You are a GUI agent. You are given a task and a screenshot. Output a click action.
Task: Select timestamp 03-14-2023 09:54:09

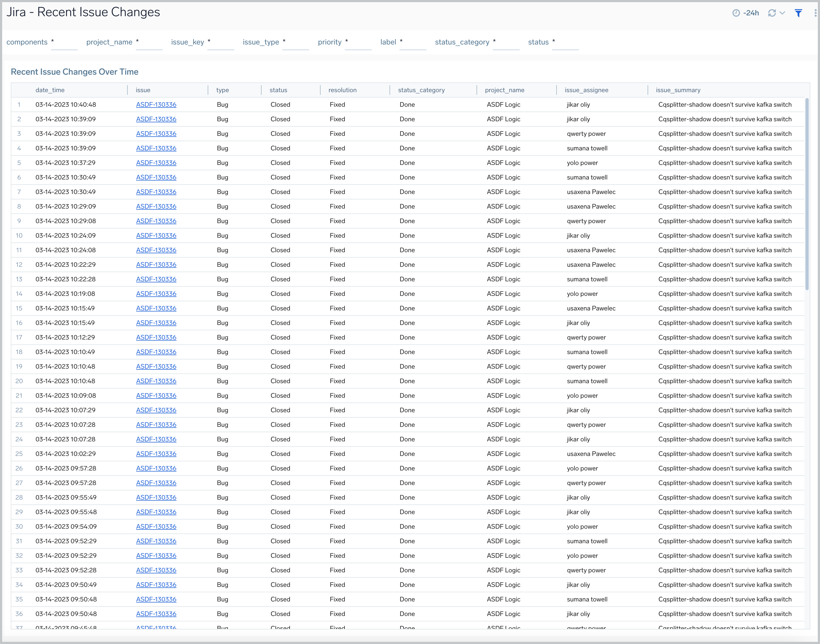tap(66, 526)
